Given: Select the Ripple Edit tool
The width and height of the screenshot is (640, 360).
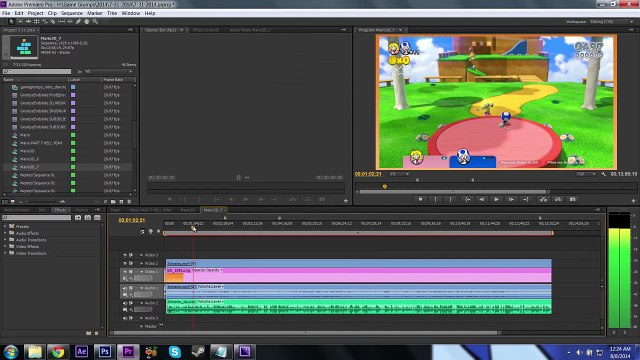Looking at the screenshot, I should (28, 21).
